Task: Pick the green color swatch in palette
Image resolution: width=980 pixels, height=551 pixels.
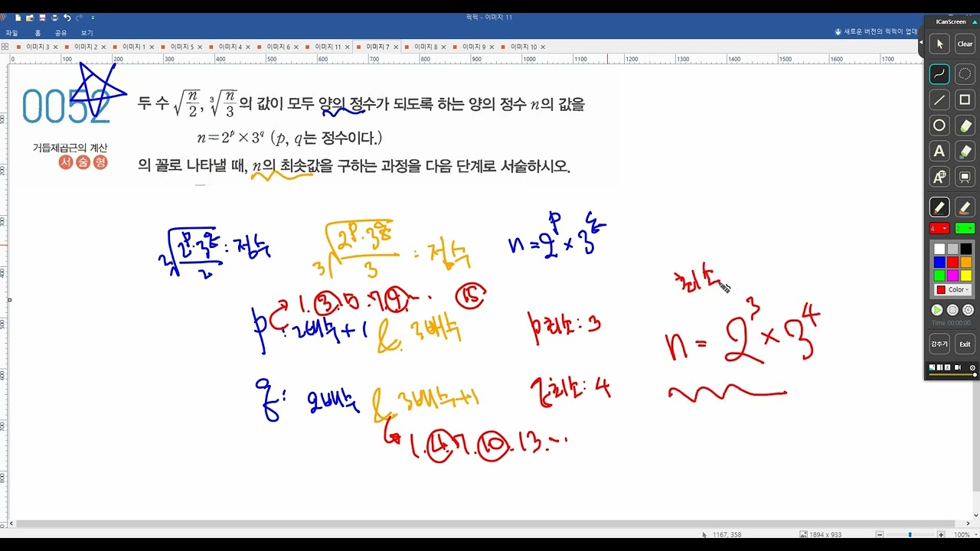Action: tap(939, 275)
